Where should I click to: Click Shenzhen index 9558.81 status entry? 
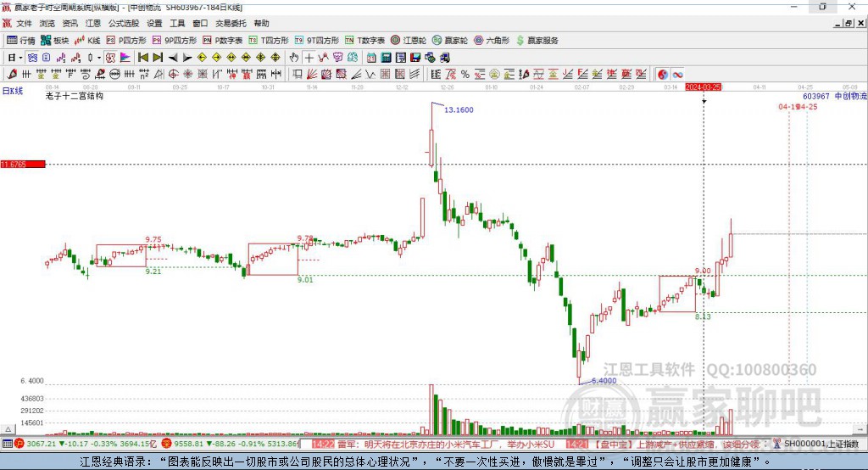pyautogui.click(x=230, y=444)
